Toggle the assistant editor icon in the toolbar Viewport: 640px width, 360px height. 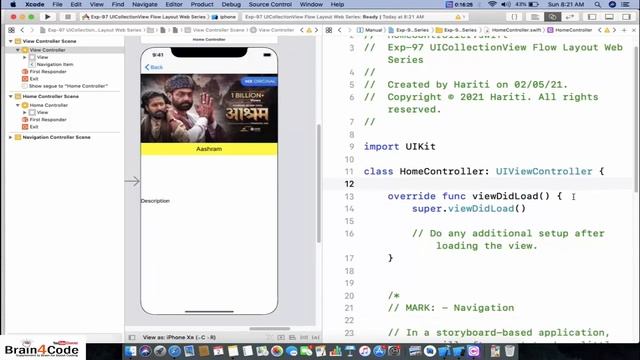point(552,17)
